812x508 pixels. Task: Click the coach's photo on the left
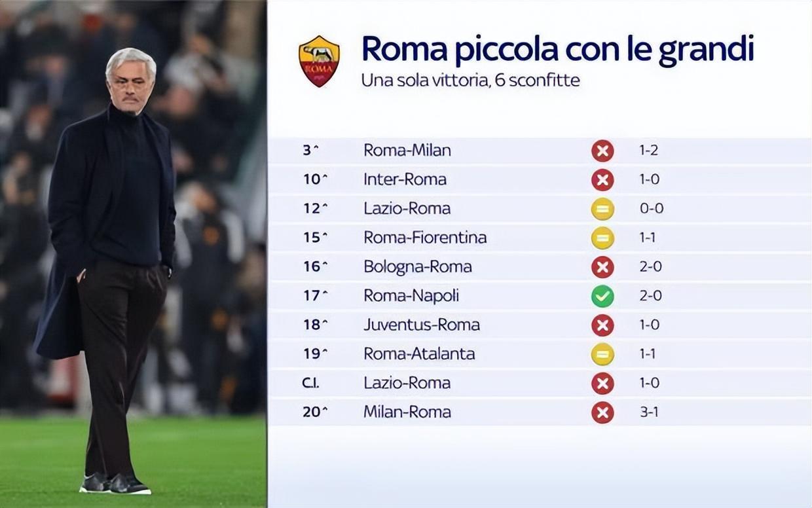pyautogui.click(x=115, y=262)
